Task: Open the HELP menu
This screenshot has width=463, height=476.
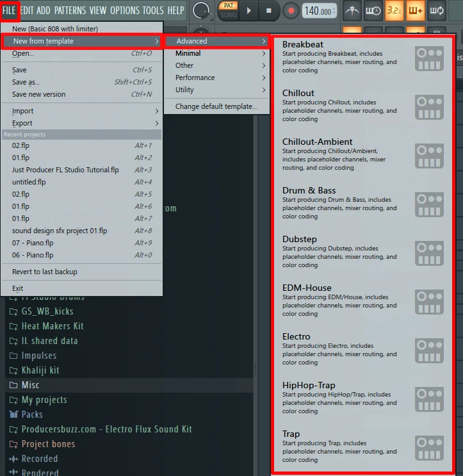Action: tap(176, 11)
